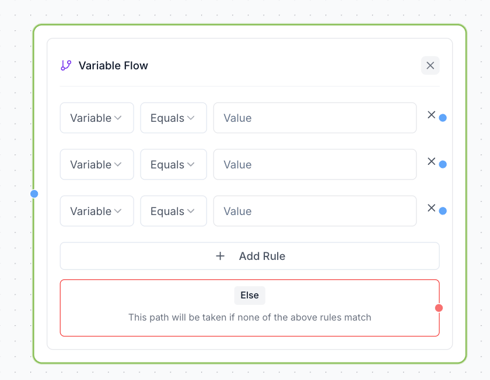490x380 pixels.
Task: Remove the first rule with its X icon
Action: pyautogui.click(x=431, y=115)
